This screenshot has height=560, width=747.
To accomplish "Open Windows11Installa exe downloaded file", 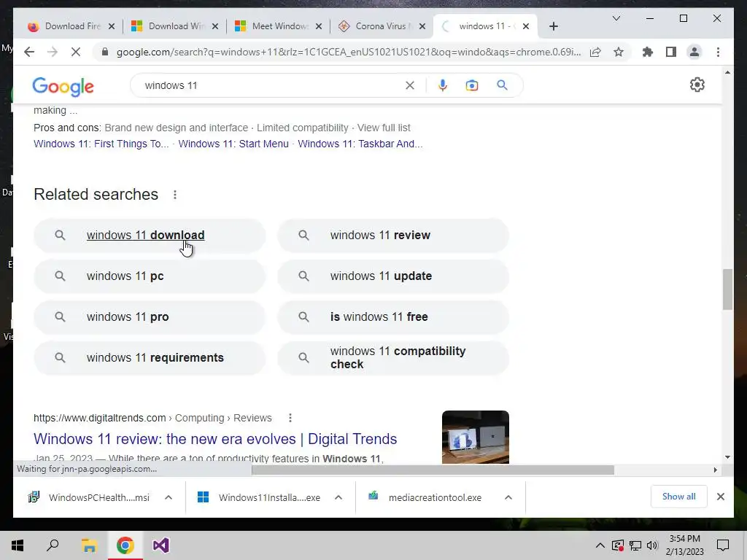I will coord(260,497).
